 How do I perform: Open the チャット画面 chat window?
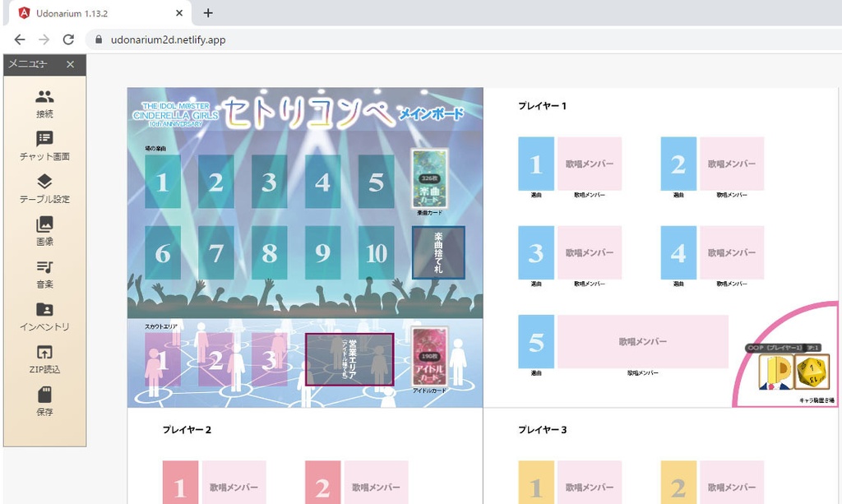click(x=44, y=146)
